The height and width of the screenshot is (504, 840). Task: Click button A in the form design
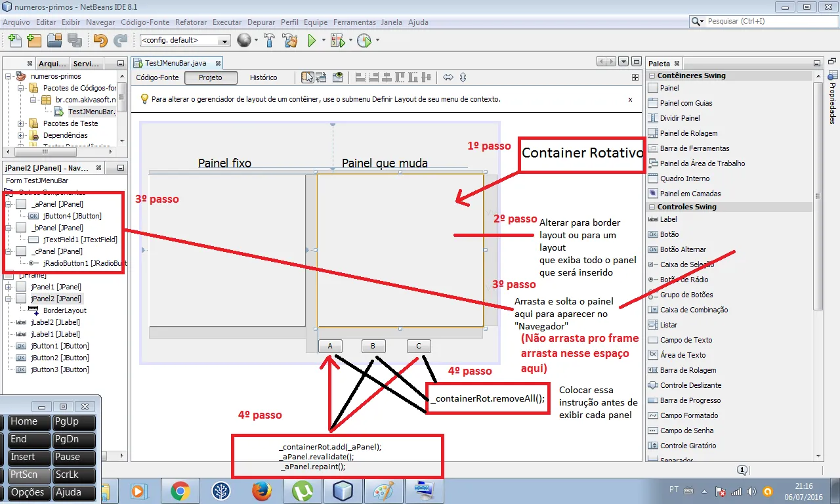(x=330, y=346)
